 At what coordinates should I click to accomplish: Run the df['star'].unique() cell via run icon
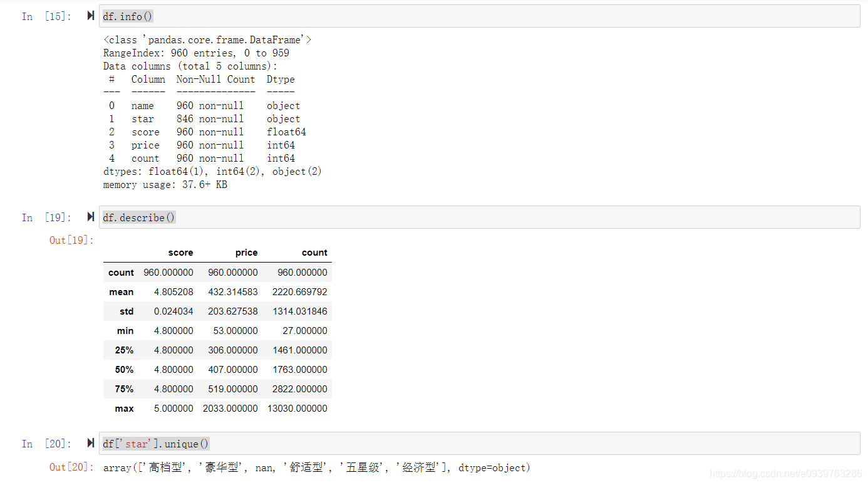91,444
